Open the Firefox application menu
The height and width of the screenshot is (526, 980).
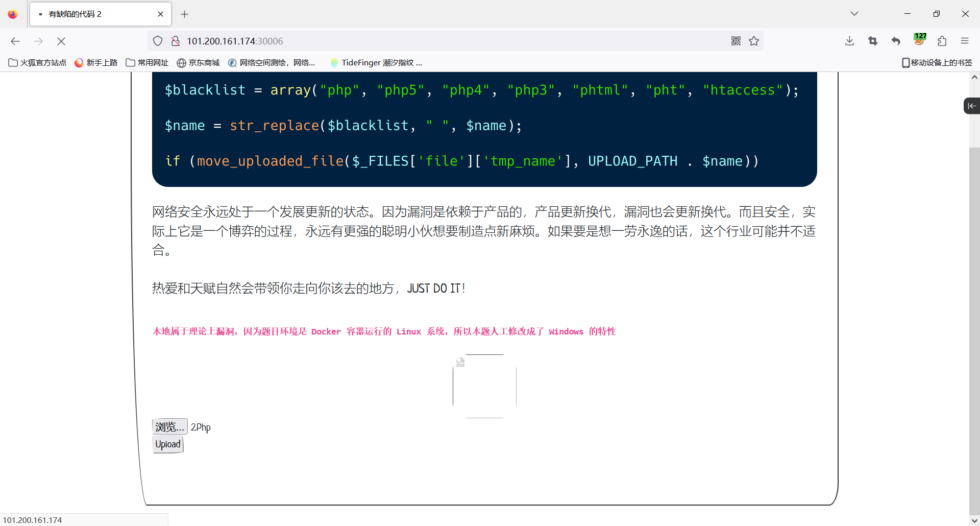pyautogui.click(x=965, y=41)
